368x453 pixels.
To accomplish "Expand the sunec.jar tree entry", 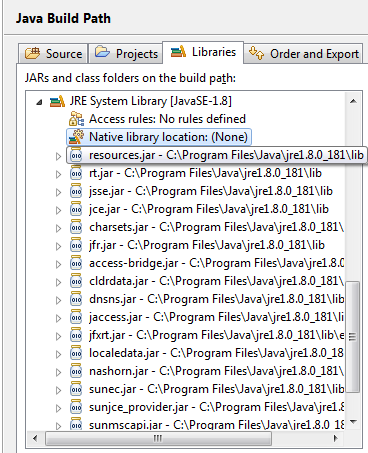I will (x=58, y=390).
